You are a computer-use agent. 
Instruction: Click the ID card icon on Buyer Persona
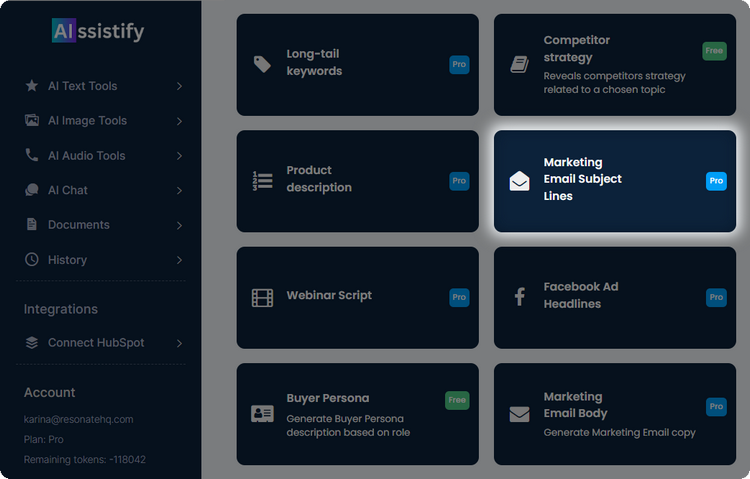[x=262, y=414]
